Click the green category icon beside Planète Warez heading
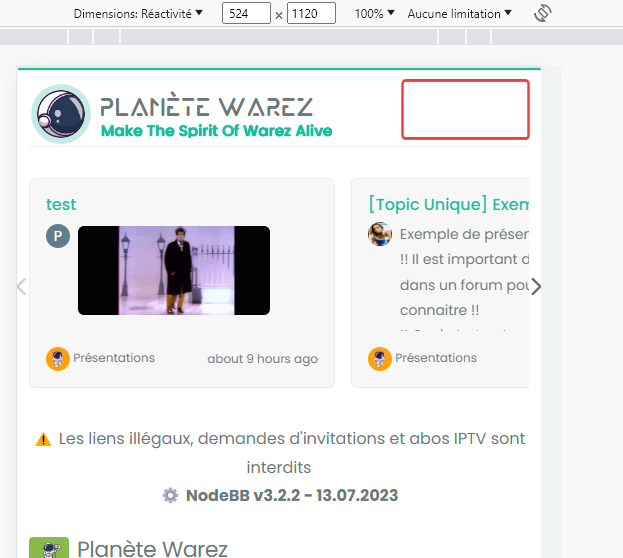 point(49,548)
